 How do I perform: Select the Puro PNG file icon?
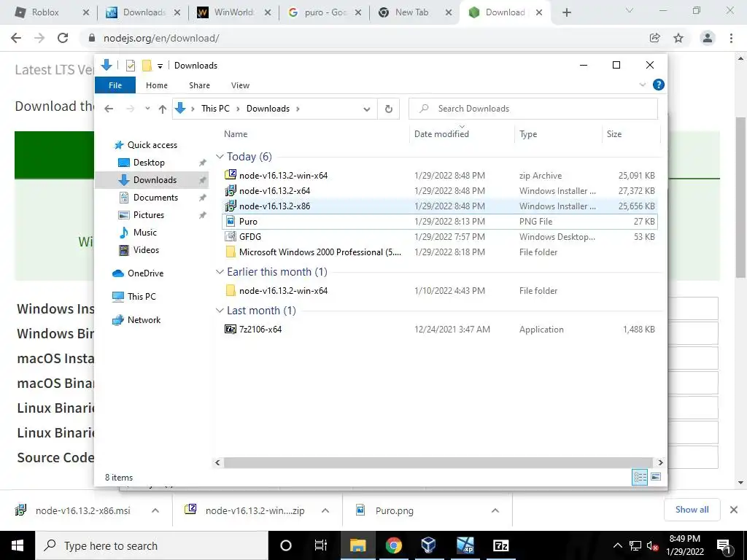[231, 221]
